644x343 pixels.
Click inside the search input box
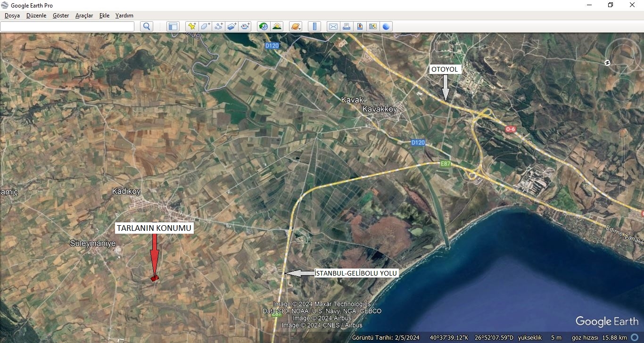[67, 26]
